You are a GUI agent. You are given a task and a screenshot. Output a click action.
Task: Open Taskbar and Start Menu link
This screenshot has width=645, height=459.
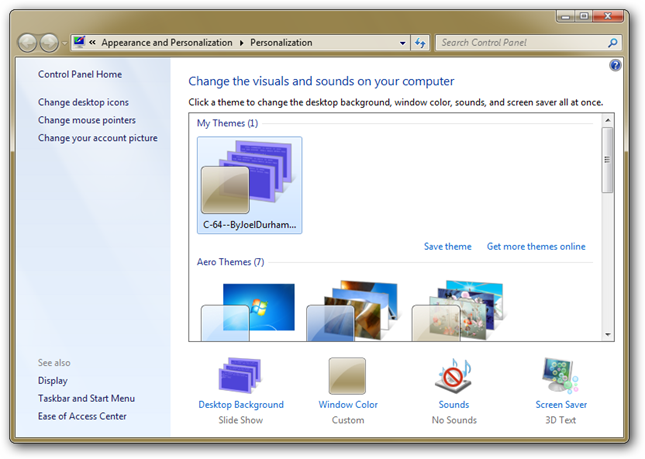click(x=86, y=398)
